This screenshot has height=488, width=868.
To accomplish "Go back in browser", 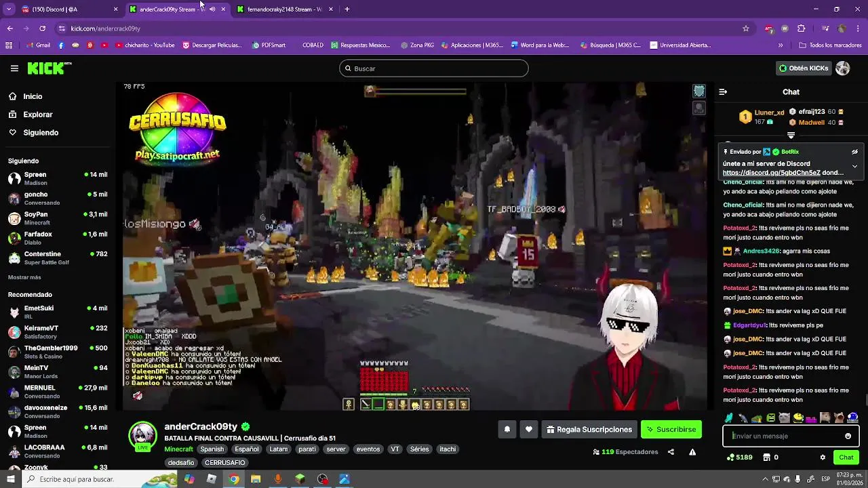I will click(9, 28).
